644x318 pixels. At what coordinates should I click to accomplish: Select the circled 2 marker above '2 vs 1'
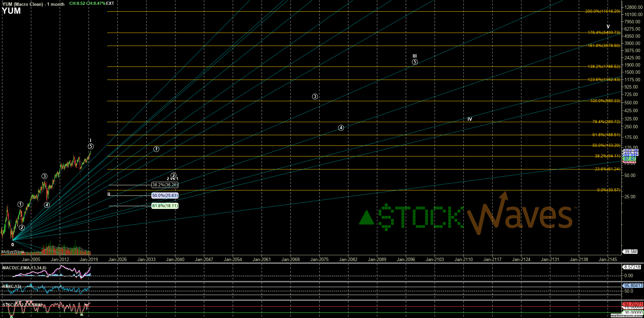(x=173, y=175)
